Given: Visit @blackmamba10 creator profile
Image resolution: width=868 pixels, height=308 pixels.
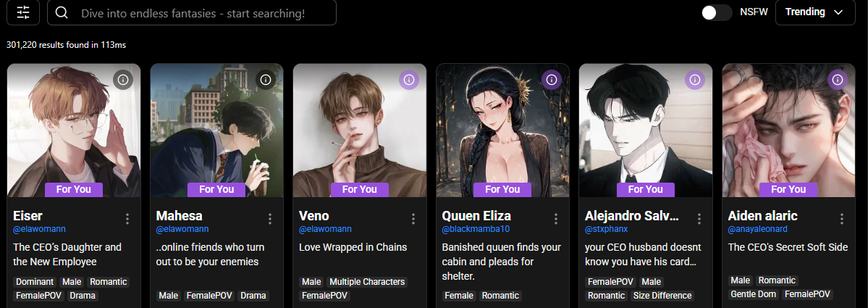Looking at the screenshot, I should coord(476,229).
